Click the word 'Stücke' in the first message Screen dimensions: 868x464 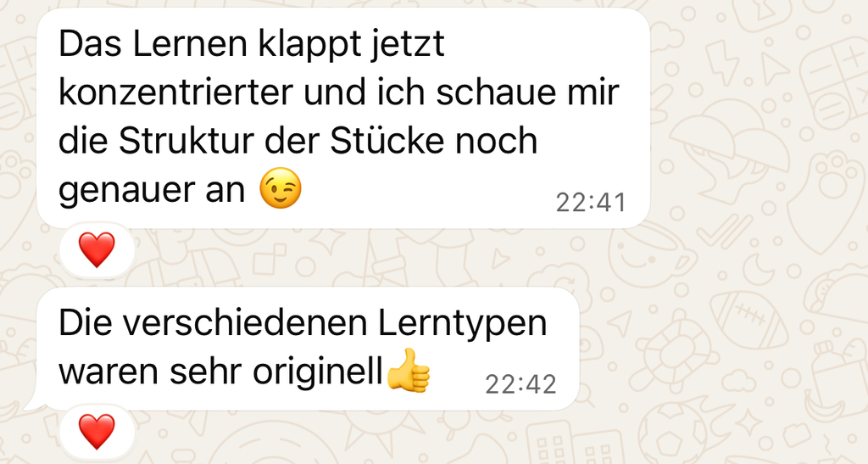(387, 141)
